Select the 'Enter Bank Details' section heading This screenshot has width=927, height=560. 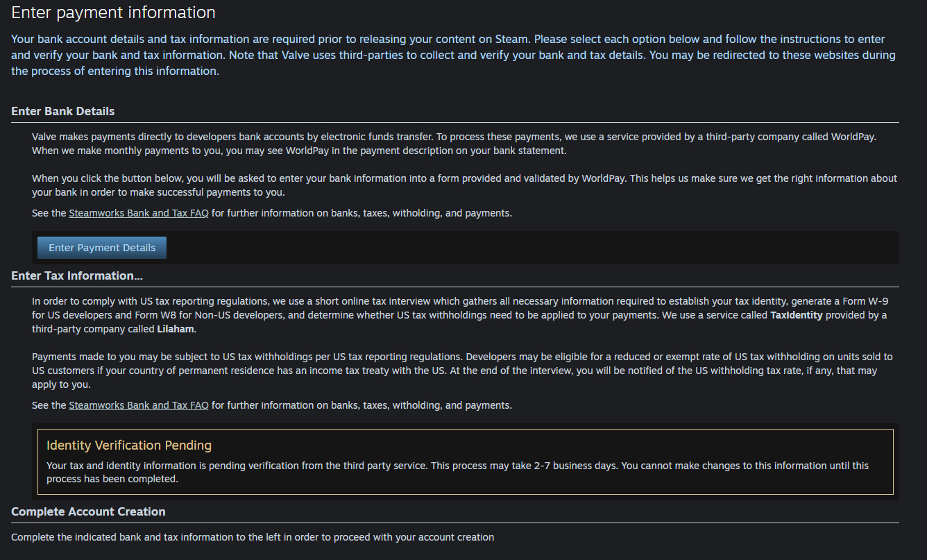(x=63, y=111)
